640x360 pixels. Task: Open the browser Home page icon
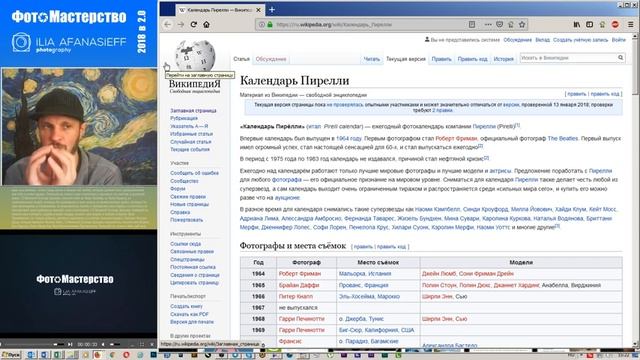click(x=207, y=24)
